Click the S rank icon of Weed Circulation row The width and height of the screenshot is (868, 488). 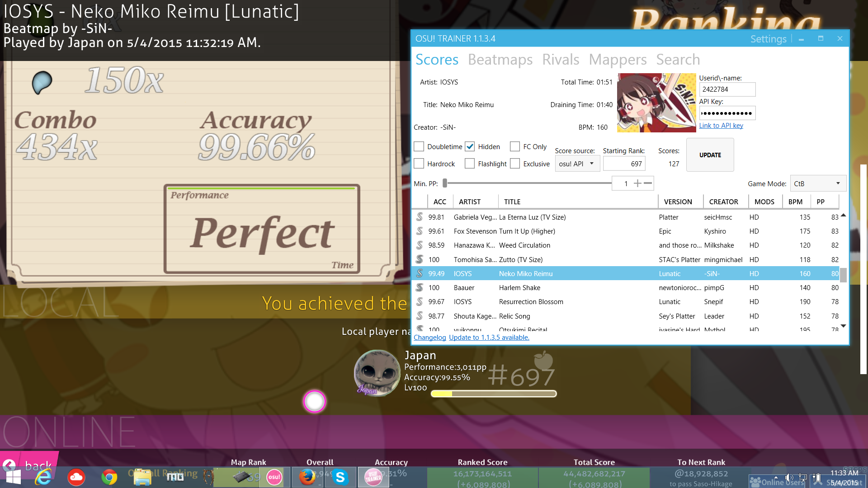click(420, 245)
